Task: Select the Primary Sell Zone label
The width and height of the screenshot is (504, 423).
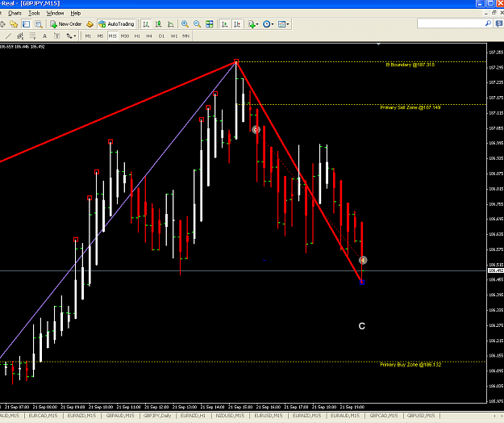Action: [x=410, y=107]
